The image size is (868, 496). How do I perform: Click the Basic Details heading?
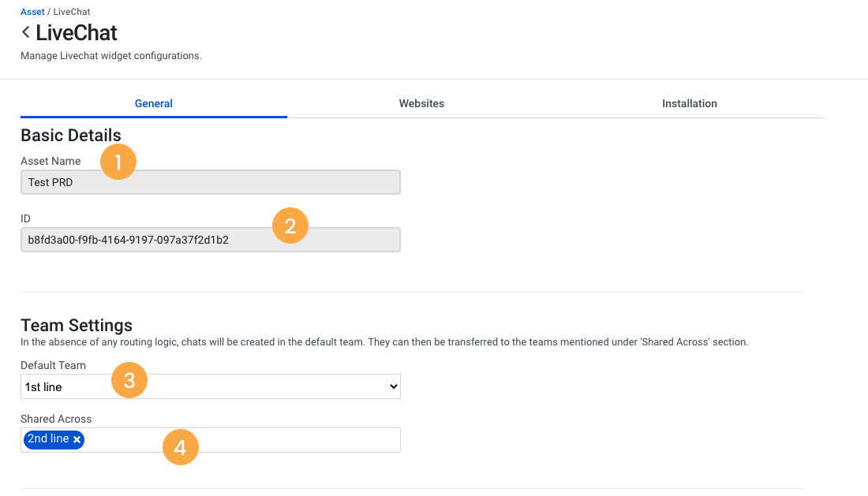pyautogui.click(x=71, y=136)
